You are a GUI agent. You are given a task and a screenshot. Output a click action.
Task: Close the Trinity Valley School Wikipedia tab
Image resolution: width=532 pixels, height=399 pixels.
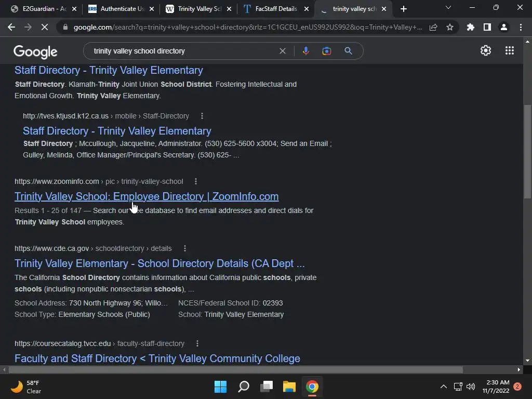pyautogui.click(x=229, y=9)
